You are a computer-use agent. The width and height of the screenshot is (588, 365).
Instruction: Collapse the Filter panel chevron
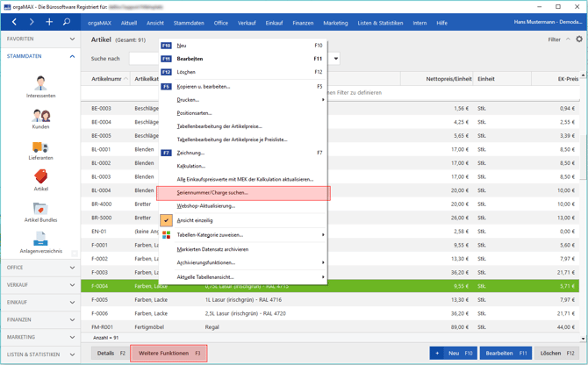[568, 39]
